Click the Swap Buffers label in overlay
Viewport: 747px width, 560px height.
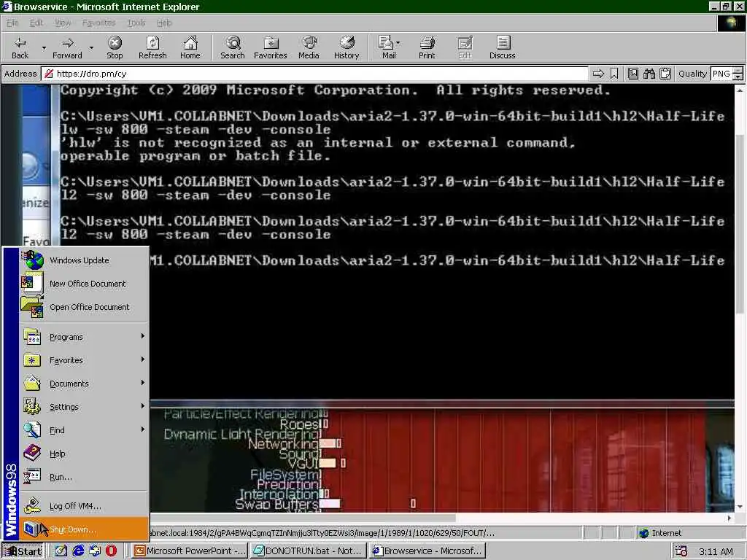point(277,505)
